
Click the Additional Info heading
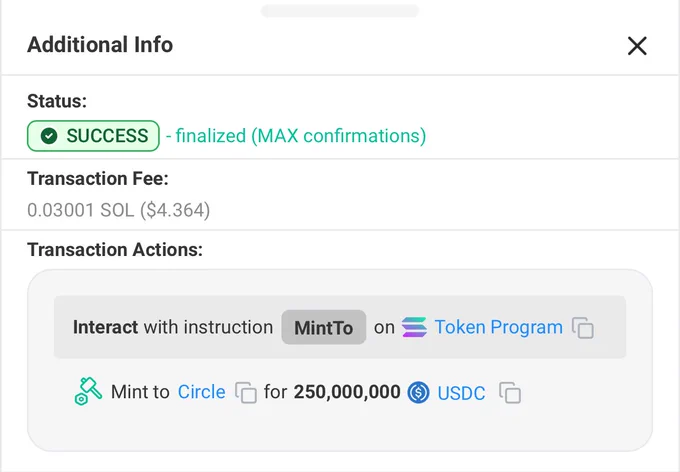(x=100, y=45)
